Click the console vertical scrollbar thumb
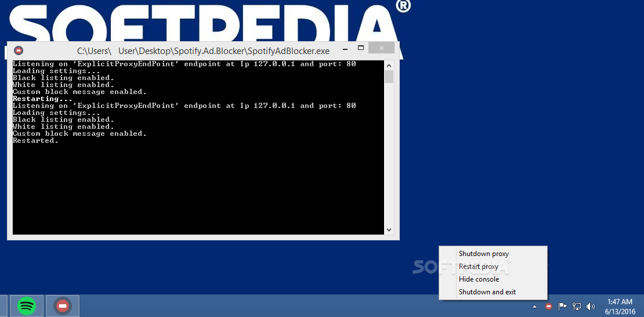Viewport: 644px width, 317px height. [389, 77]
